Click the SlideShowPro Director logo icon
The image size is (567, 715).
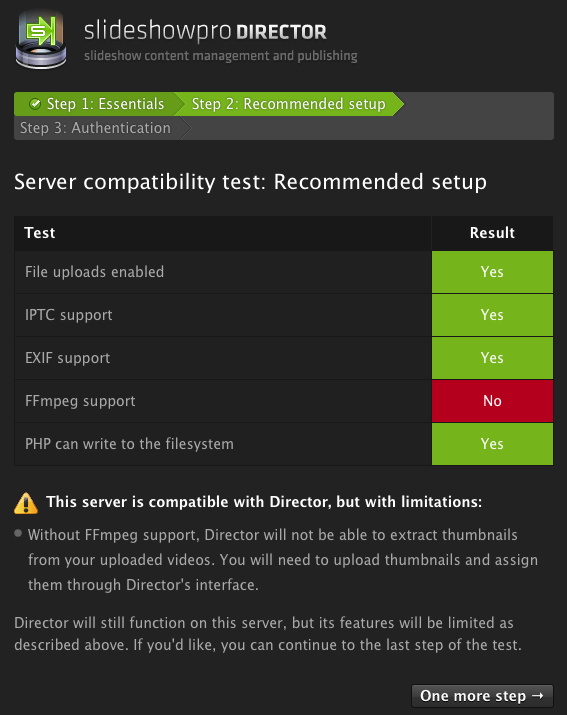coord(41,40)
